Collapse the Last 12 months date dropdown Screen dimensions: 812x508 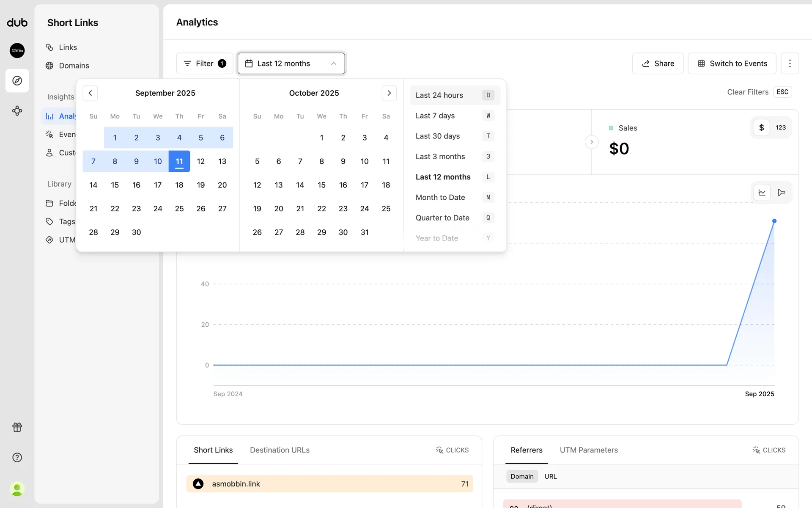pyautogui.click(x=291, y=63)
